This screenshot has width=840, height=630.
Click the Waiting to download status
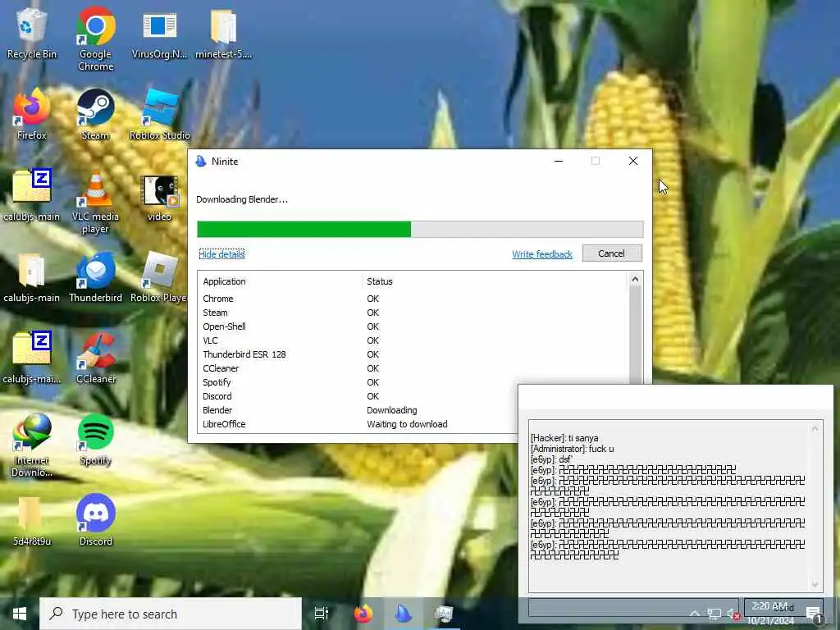tap(407, 424)
